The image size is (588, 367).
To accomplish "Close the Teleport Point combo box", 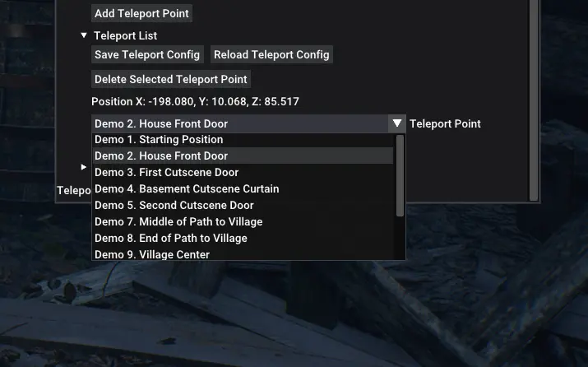I will [x=240, y=123].
